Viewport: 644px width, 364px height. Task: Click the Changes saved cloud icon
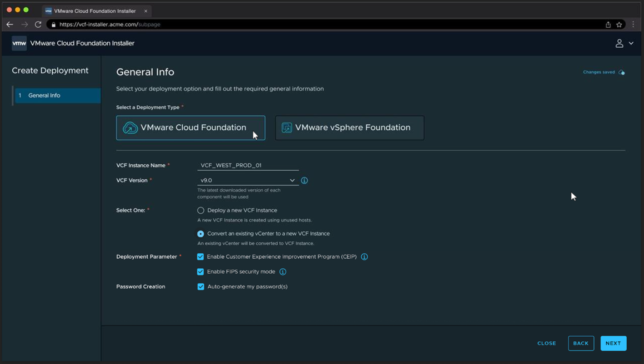621,72
